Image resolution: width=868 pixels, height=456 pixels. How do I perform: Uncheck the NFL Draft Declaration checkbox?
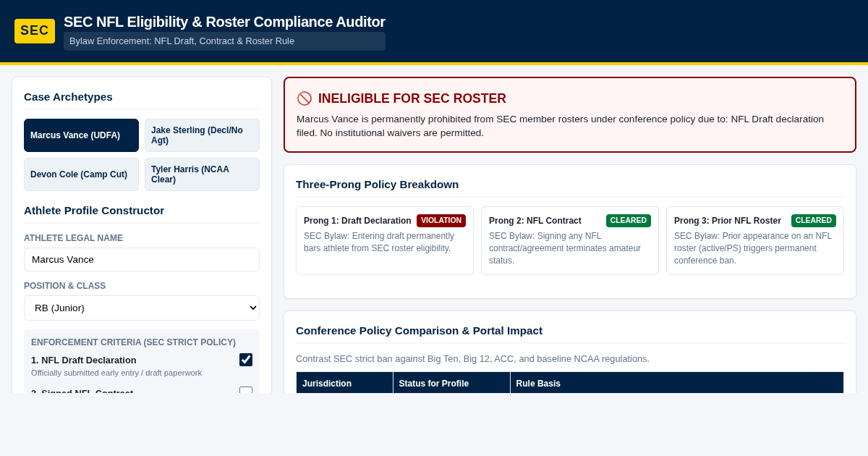point(246,360)
